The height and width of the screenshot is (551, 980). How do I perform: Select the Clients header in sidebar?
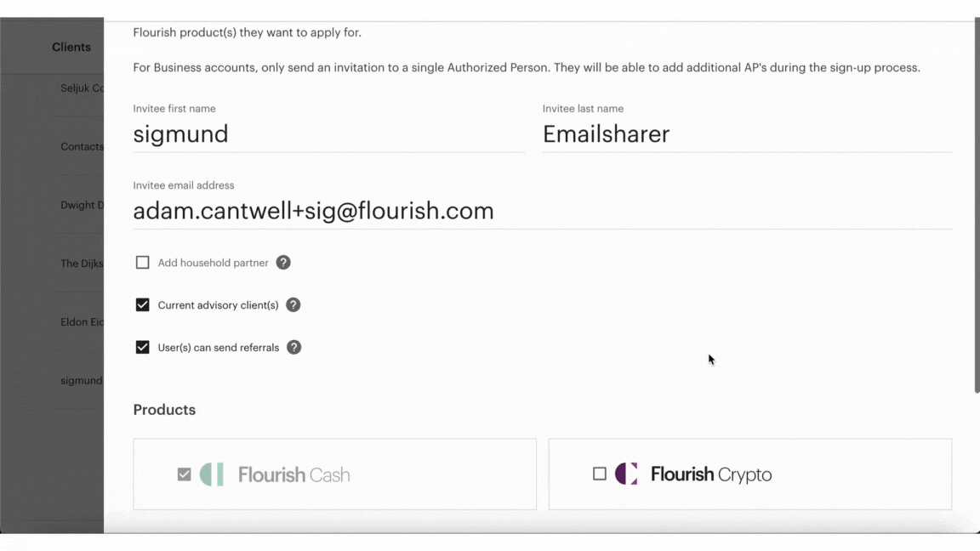(71, 48)
